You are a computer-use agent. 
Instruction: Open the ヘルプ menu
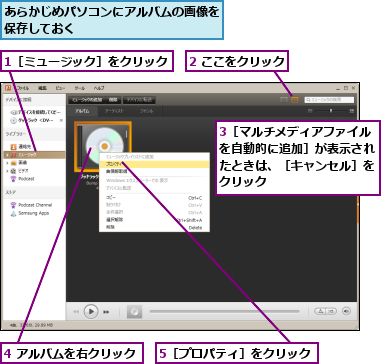pos(99,88)
